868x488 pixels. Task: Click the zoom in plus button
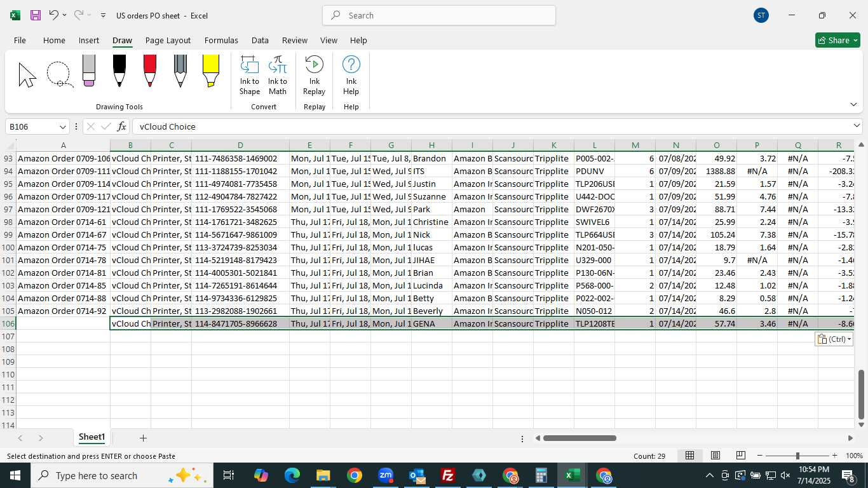834,456
